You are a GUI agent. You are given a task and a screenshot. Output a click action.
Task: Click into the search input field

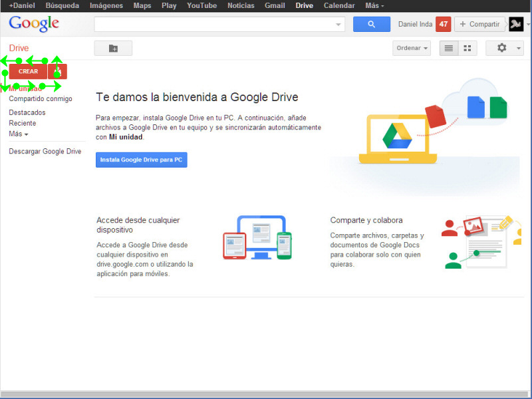[x=214, y=25]
